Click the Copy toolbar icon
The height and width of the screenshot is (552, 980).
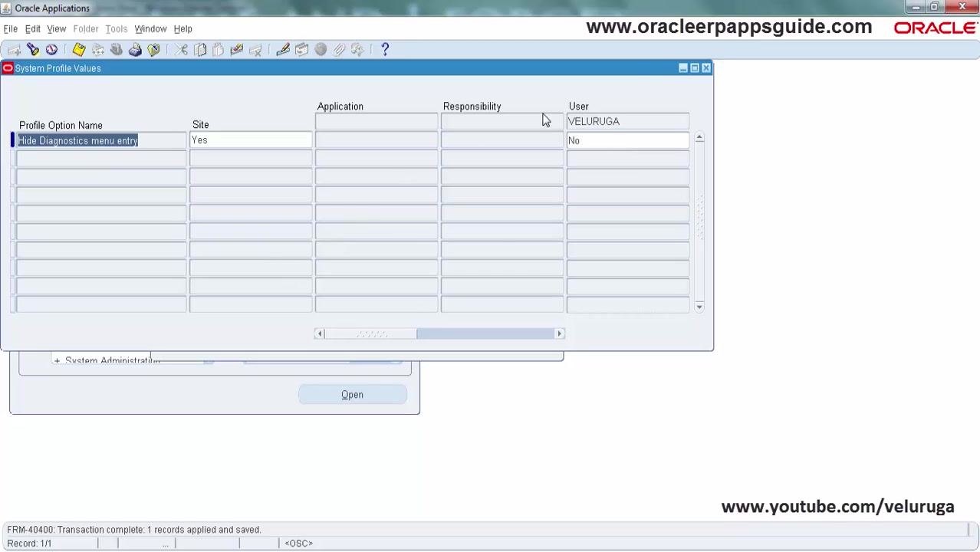(200, 50)
